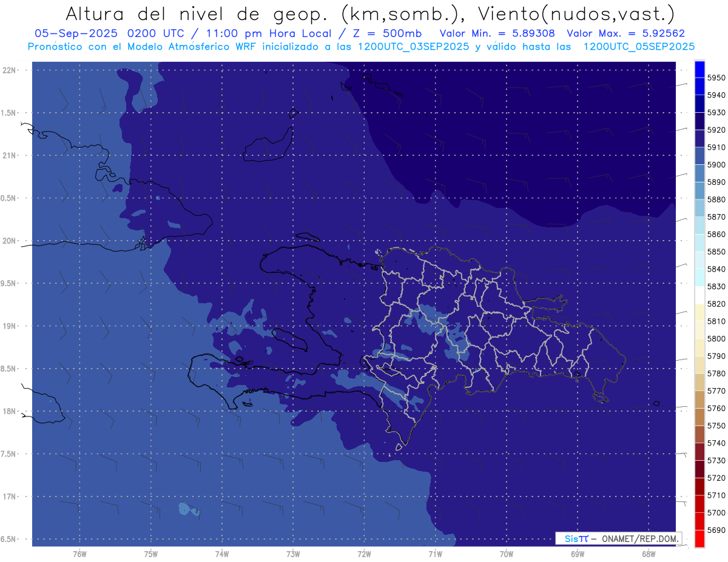
Task: Pick the bright blue swatch above 5950
Action: click(x=699, y=69)
